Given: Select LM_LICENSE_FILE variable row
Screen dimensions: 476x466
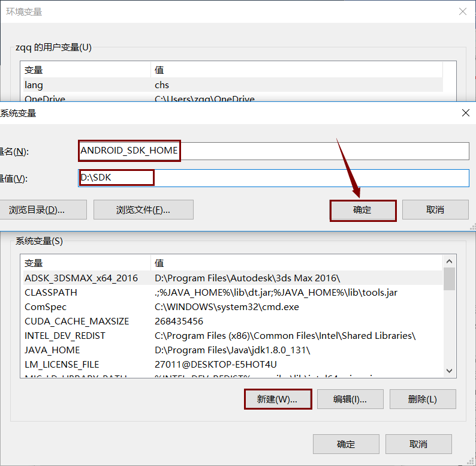Looking at the screenshot, I should [x=233, y=365].
